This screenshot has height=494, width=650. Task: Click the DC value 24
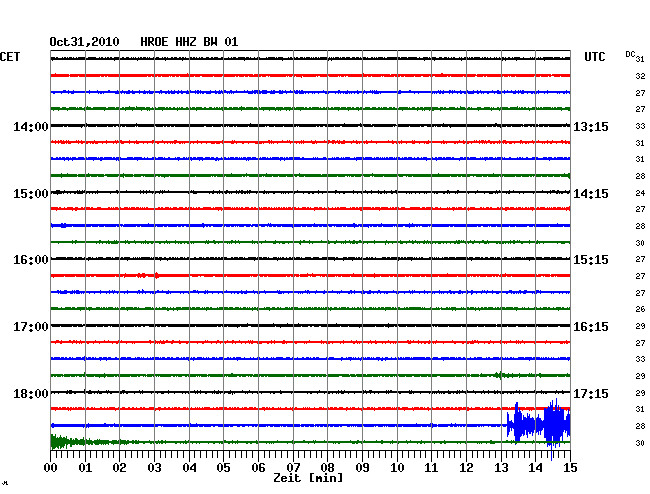(640, 193)
